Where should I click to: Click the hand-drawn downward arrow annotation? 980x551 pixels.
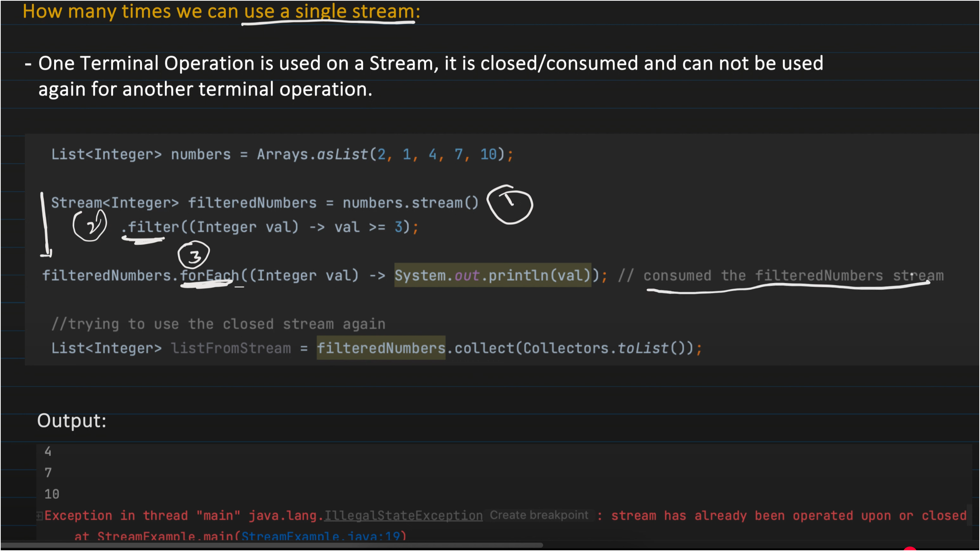45,224
